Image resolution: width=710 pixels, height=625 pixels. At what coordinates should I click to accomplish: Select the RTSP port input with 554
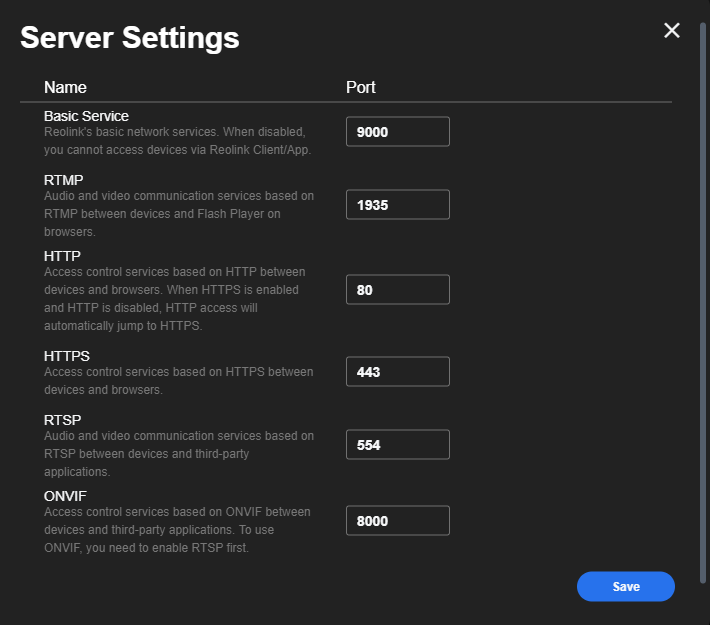398,444
